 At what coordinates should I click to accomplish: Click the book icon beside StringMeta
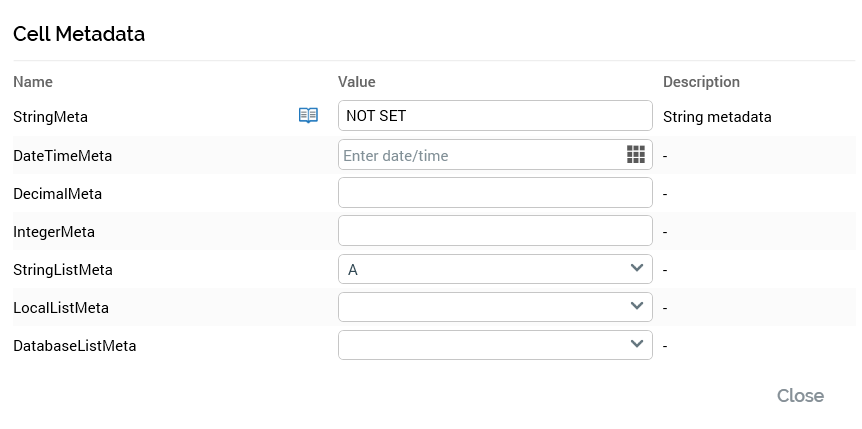308,116
